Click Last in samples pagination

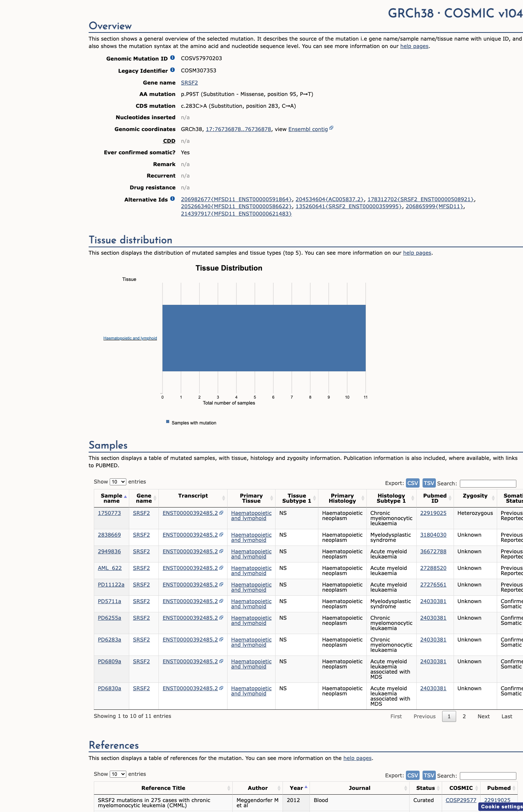[507, 716]
